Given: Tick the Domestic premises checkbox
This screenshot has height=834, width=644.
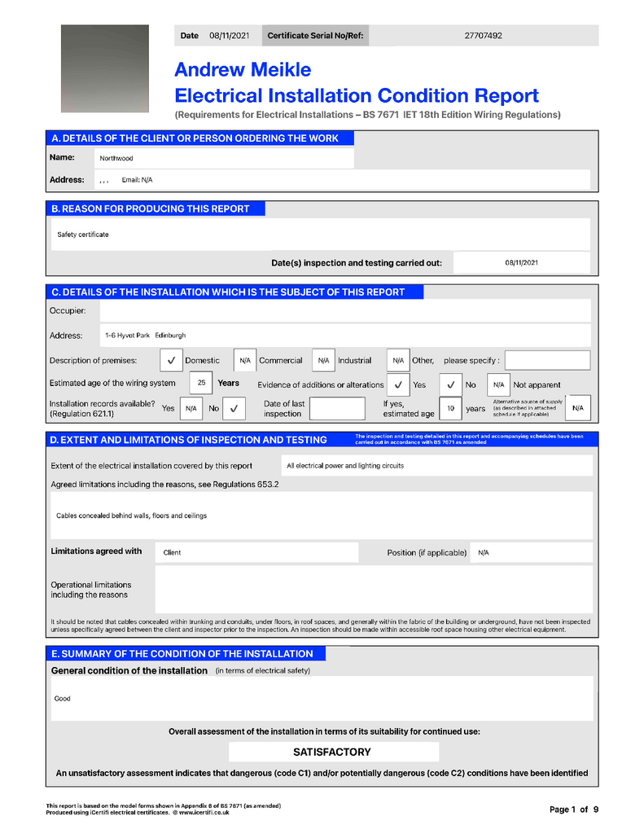Looking at the screenshot, I should (171, 360).
